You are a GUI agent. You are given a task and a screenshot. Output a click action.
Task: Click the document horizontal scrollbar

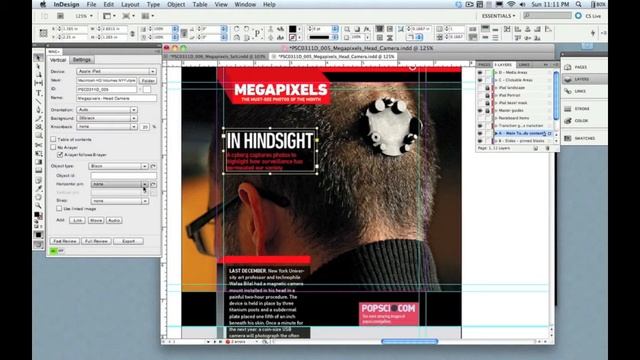click(x=409, y=341)
